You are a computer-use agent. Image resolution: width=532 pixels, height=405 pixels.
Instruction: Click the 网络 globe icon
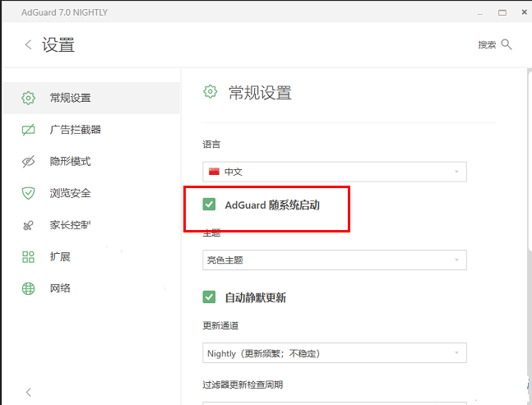pyautogui.click(x=28, y=288)
